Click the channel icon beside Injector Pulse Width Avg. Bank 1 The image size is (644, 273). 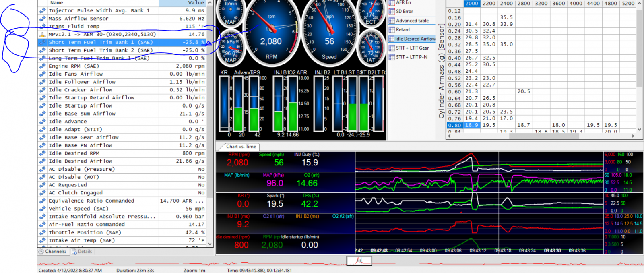(x=42, y=11)
